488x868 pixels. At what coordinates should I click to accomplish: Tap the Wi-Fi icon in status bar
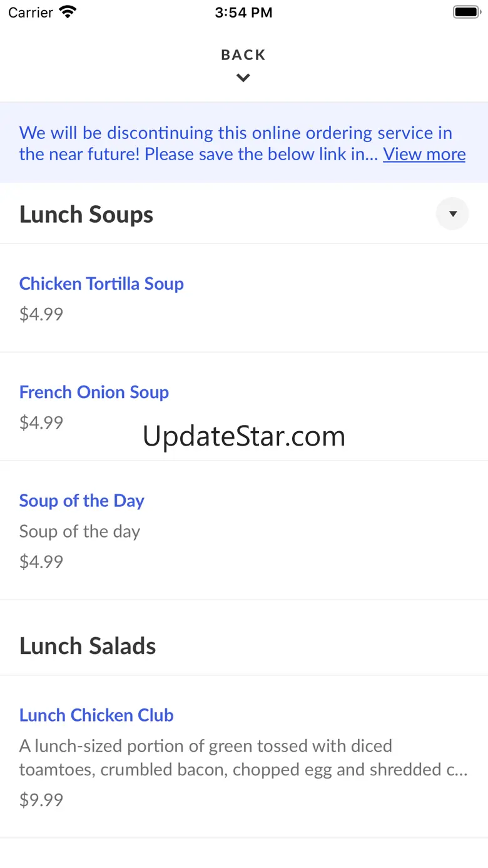pyautogui.click(x=68, y=12)
